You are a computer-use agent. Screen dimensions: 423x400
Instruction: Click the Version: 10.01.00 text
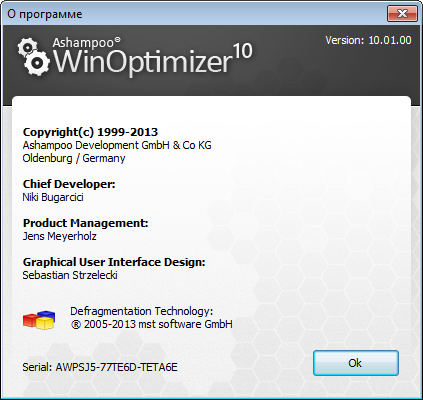pyautogui.click(x=368, y=40)
